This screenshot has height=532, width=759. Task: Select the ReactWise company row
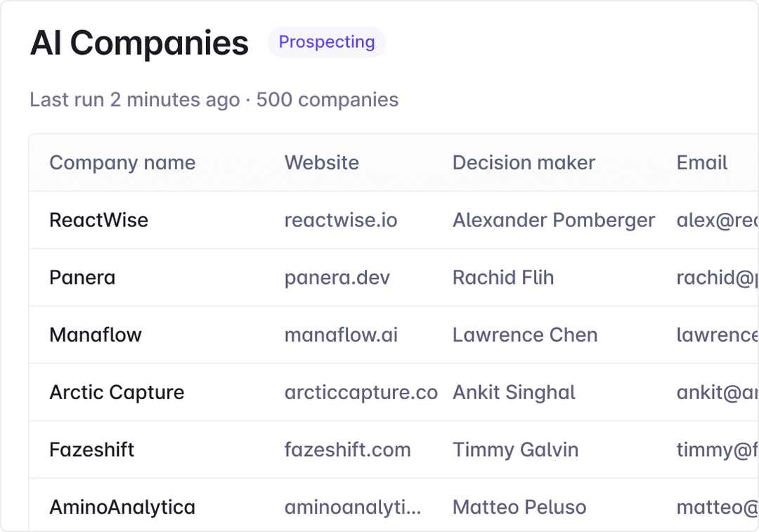pyautogui.click(x=394, y=220)
